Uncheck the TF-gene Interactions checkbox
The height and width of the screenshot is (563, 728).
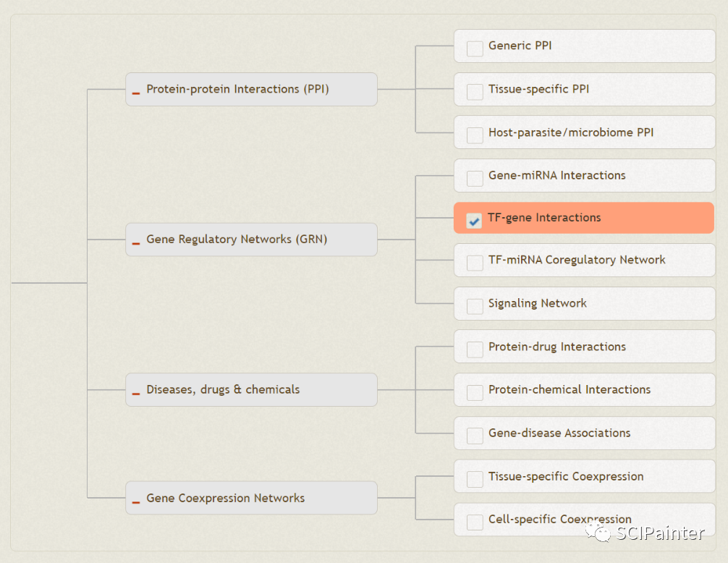pyautogui.click(x=475, y=221)
